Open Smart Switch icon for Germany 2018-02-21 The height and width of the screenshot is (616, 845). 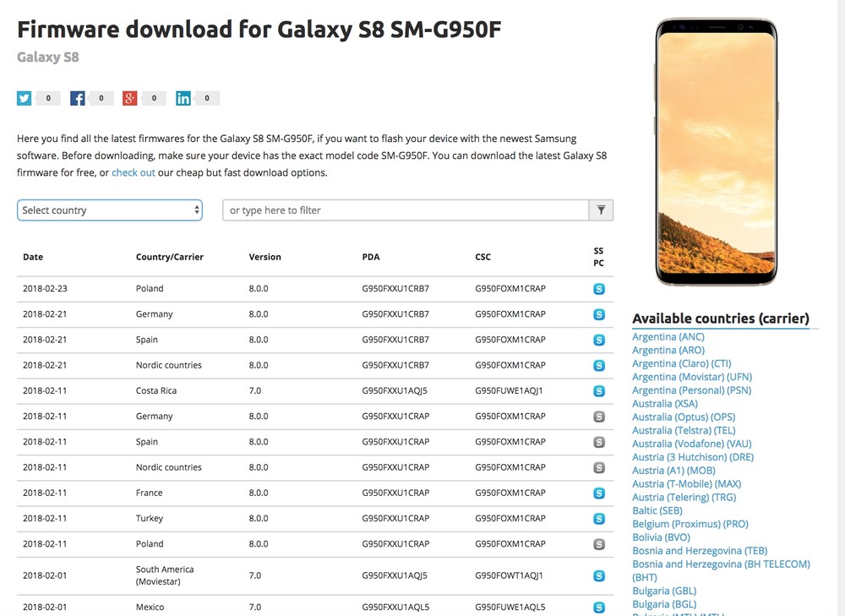[x=599, y=314]
